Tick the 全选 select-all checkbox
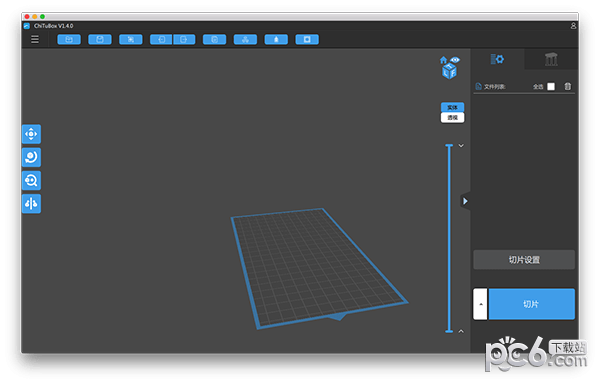Viewport: 600px width, 384px height. tap(551, 86)
